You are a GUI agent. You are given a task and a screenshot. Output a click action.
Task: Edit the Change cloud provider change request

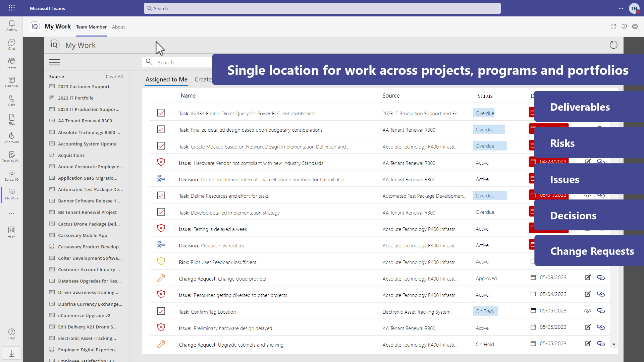(588, 278)
